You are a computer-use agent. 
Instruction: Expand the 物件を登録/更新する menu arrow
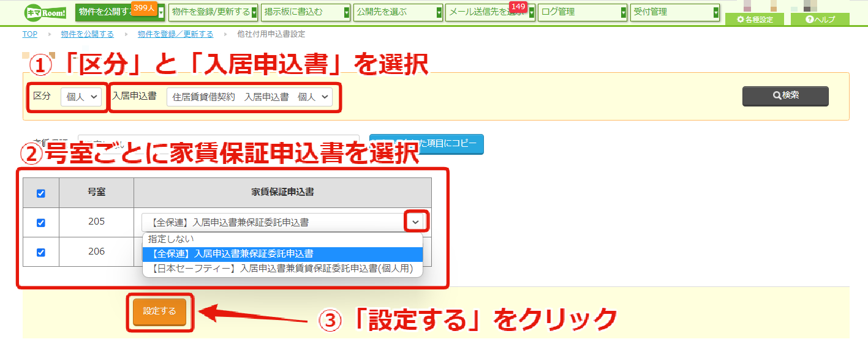pyautogui.click(x=254, y=12)
